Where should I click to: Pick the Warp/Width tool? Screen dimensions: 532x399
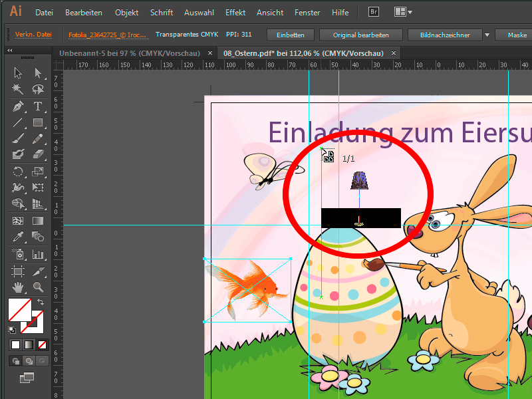click(x=18, y=188)
